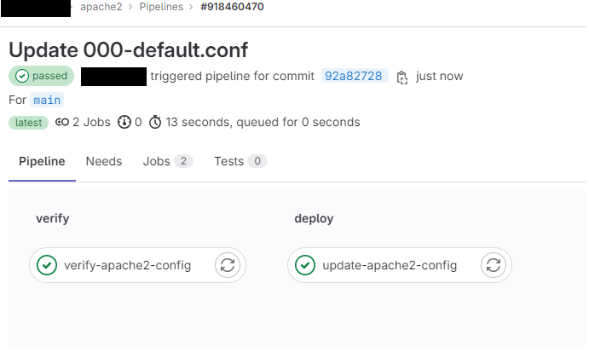Click the latest badge
The width and height of the screenshot is (589, 364).
pyautogui.click(x=28, y=123)
